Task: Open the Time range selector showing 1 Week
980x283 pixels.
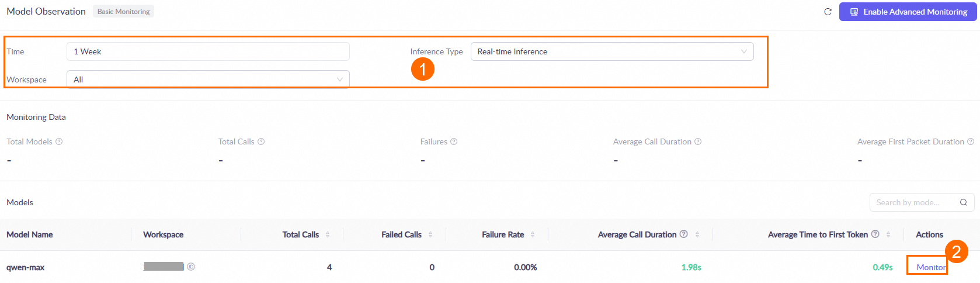Action: point(208,51)
